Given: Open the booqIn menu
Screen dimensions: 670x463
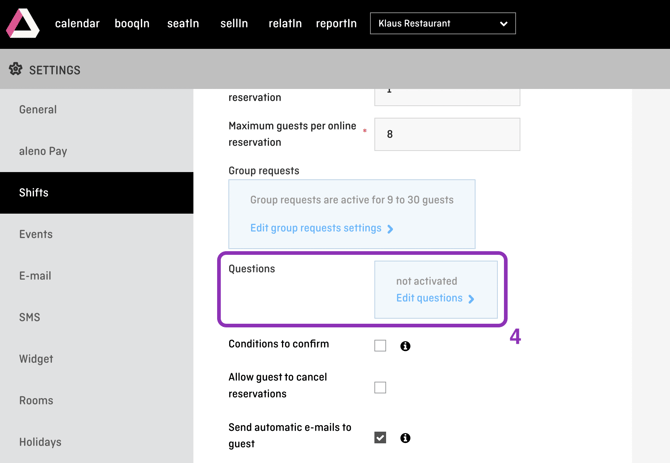Looking at the screenshot, I should (132, 23).
